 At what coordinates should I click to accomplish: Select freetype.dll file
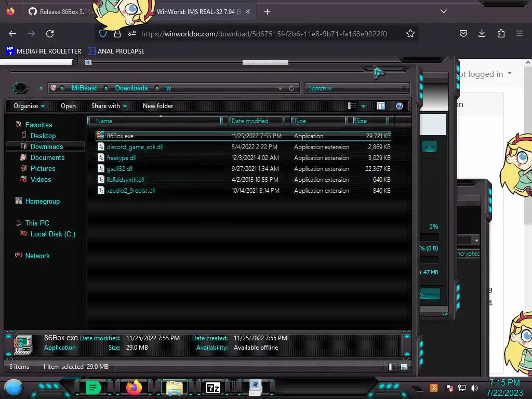point(243,158)
